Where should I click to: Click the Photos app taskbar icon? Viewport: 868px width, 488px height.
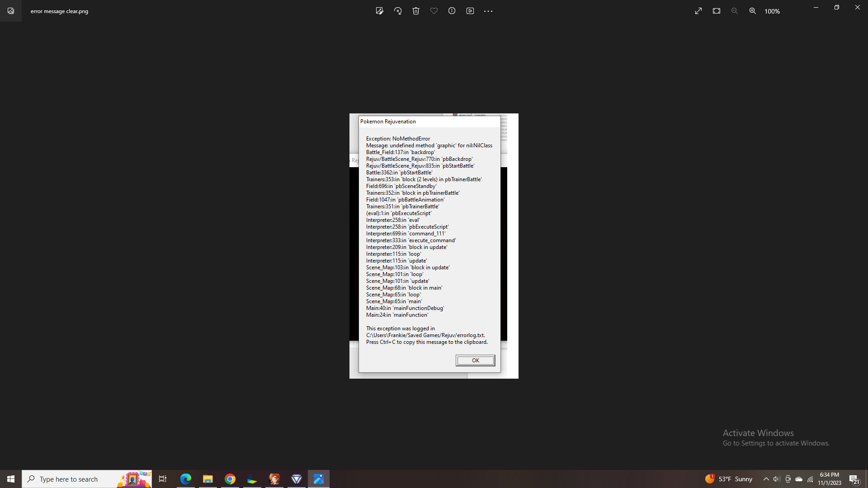[319, 479]
